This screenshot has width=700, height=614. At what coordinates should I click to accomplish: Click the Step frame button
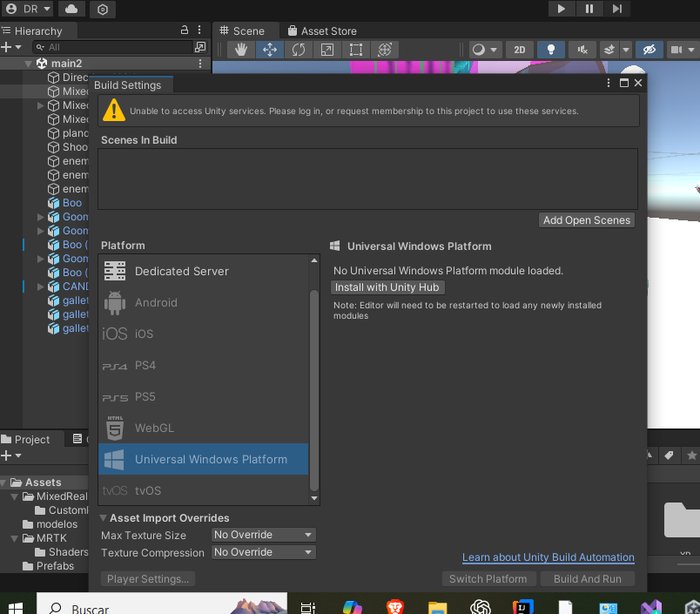coord(617,9)
